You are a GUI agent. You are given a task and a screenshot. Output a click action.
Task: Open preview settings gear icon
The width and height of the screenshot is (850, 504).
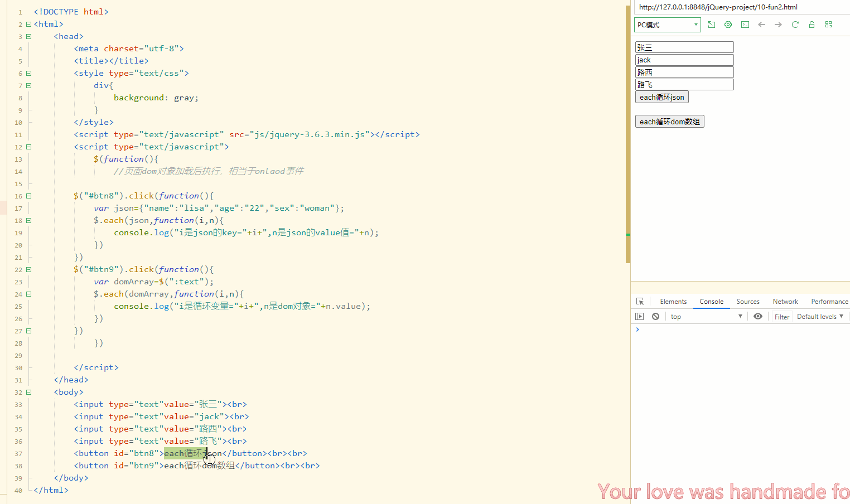click(728, 25)
